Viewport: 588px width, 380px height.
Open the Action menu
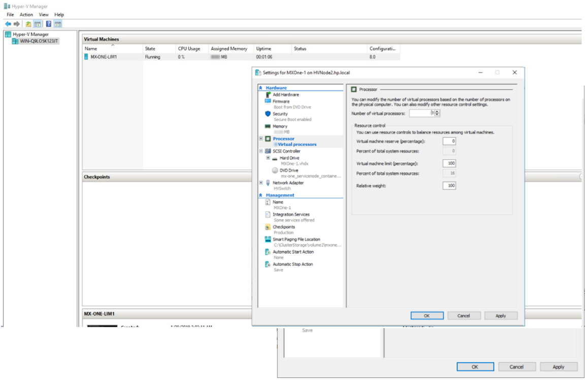point(26,15)
